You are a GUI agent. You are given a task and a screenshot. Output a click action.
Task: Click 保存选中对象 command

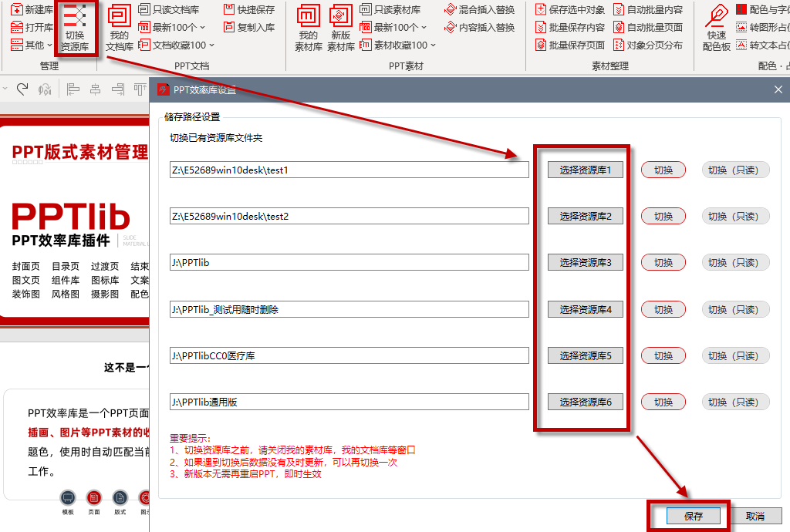click(570, 9)
